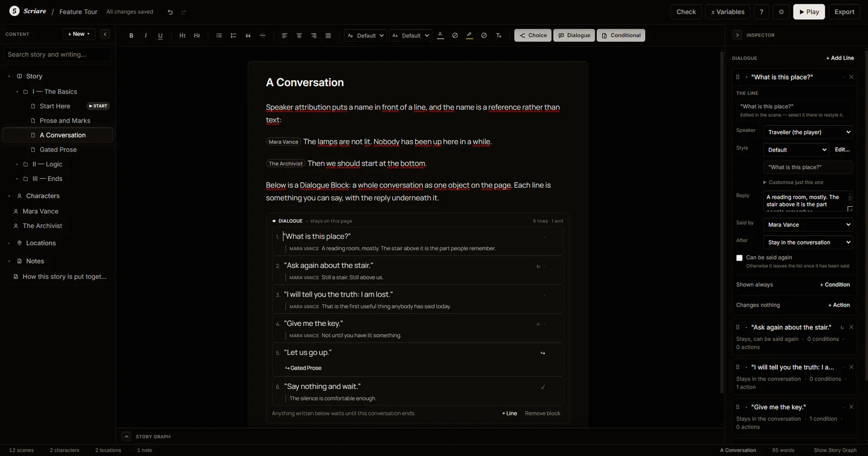Viewport: 868px width, 456px height.
Task: Open The Archivist character
Action: pos(42,226)
